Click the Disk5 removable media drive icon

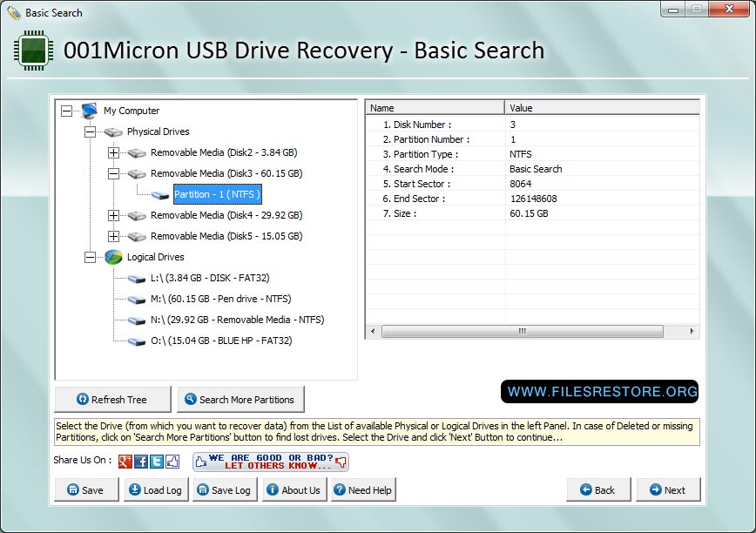tap(137, 237)
